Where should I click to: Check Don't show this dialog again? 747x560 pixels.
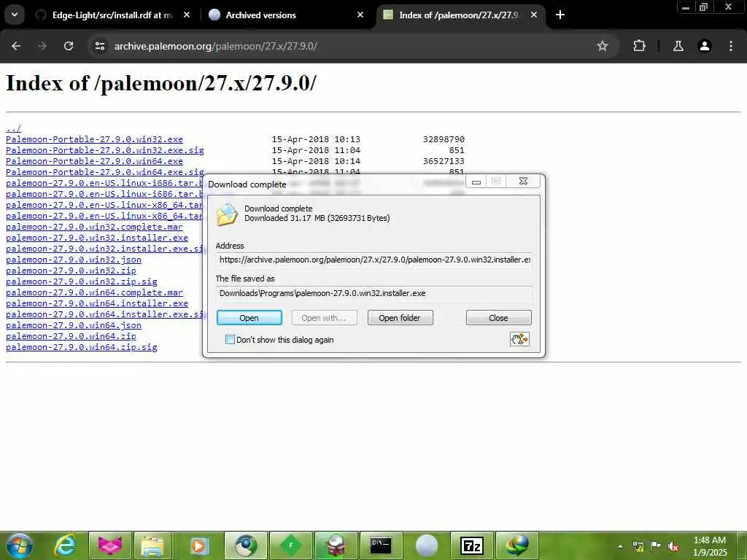point(230,340)
